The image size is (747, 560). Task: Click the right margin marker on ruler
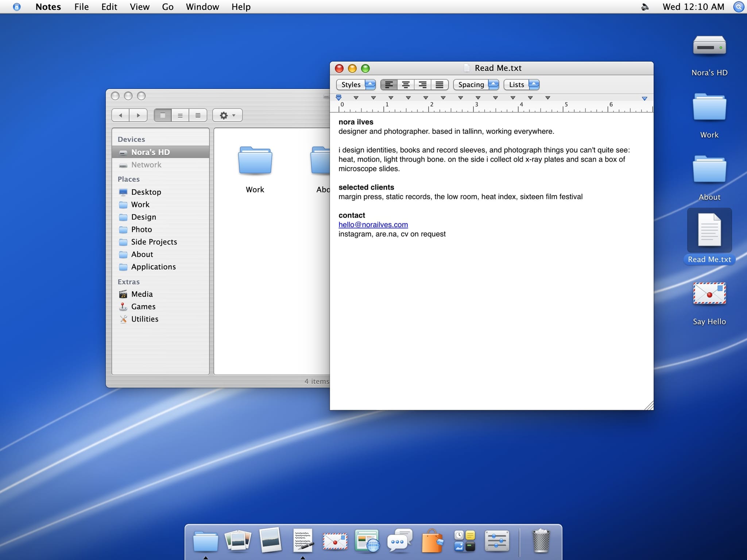[x=645, y=98]
